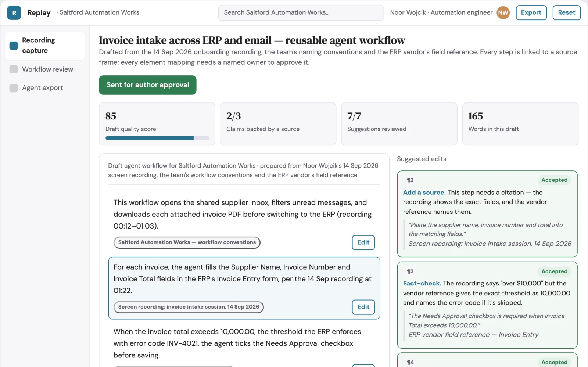Click the ¶4 paragraph marker
Screen dimensions: 588x367
click(x=410, y=362)
